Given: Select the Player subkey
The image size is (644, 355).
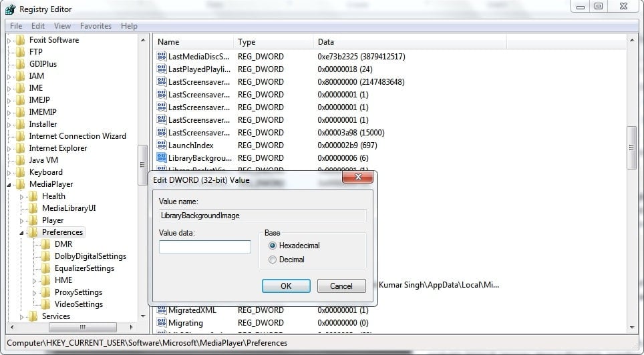Looking at the screenshot, I should tap(53, 220).
